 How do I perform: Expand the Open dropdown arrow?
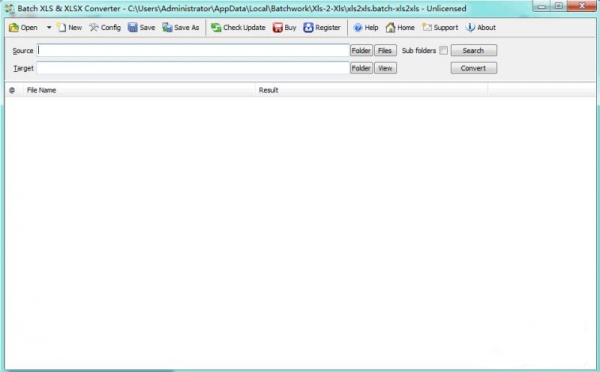pyautogui.click(x=49, y=28)
